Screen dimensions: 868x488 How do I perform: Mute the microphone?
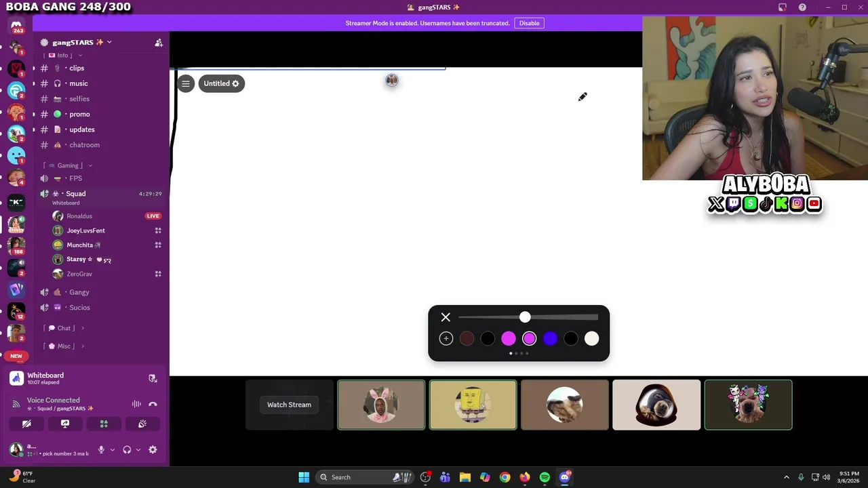pyautogui.click(x=101, y=449)
